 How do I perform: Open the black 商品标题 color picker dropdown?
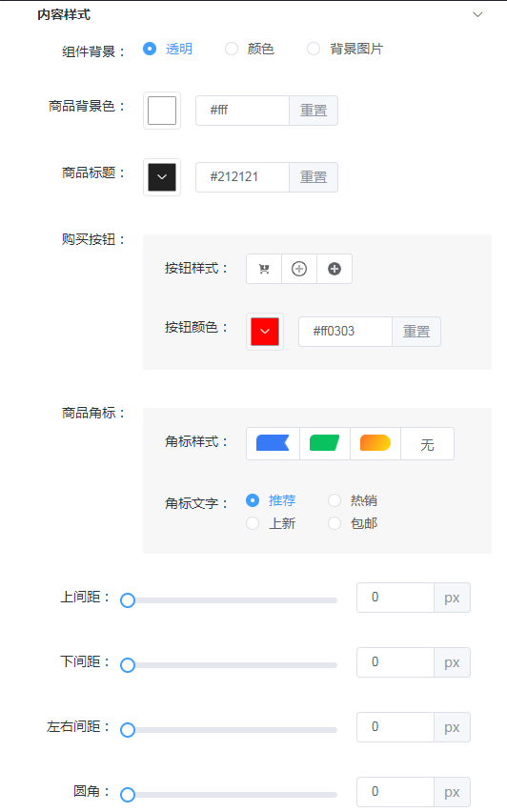click(x=162, y=177)
